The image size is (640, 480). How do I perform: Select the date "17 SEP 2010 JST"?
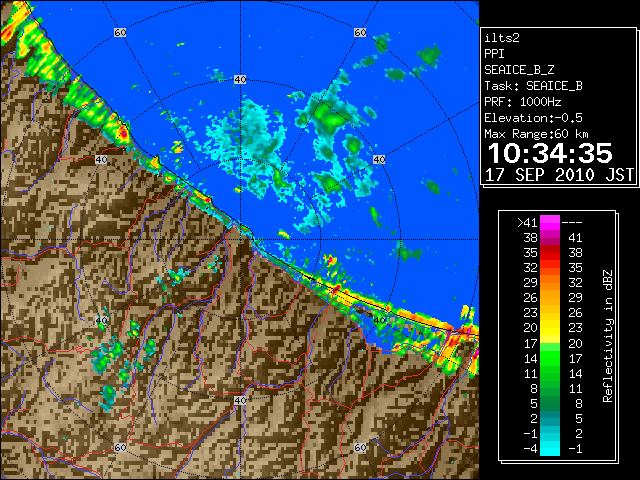tap(559, 175)
